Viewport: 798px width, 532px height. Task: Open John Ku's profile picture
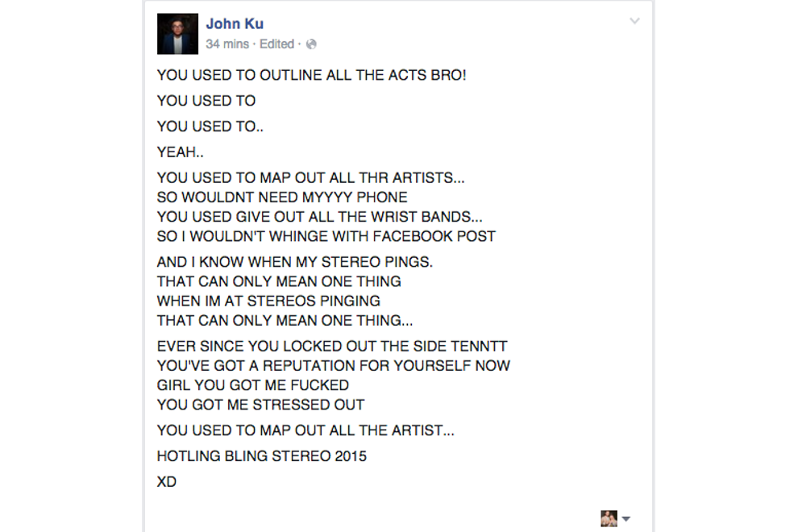pos(177,34)
